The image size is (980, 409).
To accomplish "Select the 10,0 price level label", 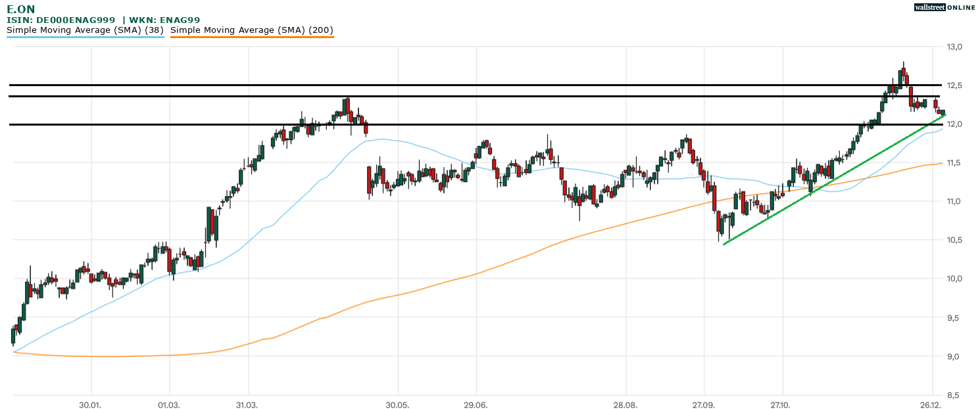I will 954,279.
